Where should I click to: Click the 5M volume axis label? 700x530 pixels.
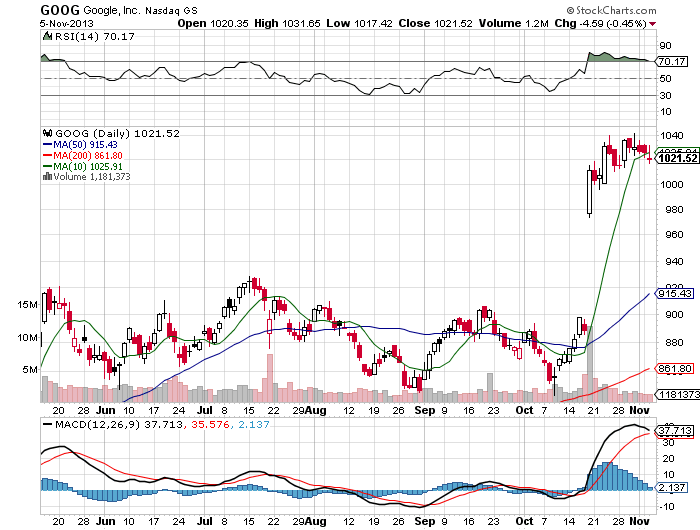[x=30, y=369]
